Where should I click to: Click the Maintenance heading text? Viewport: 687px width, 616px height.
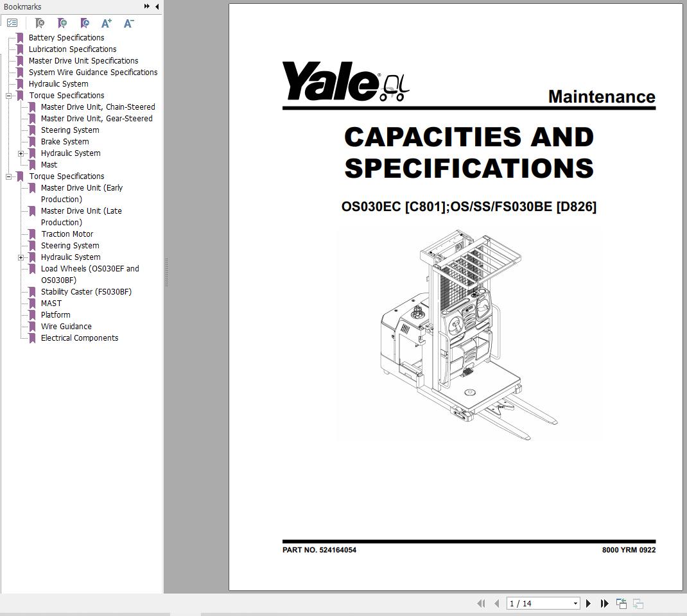pyautogui.click(x=602, y=96)
